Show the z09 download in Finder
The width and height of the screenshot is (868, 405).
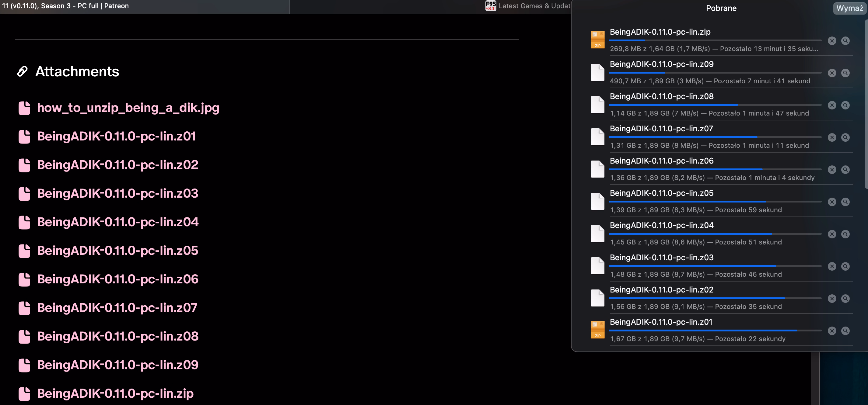click(x=845, y=73)
